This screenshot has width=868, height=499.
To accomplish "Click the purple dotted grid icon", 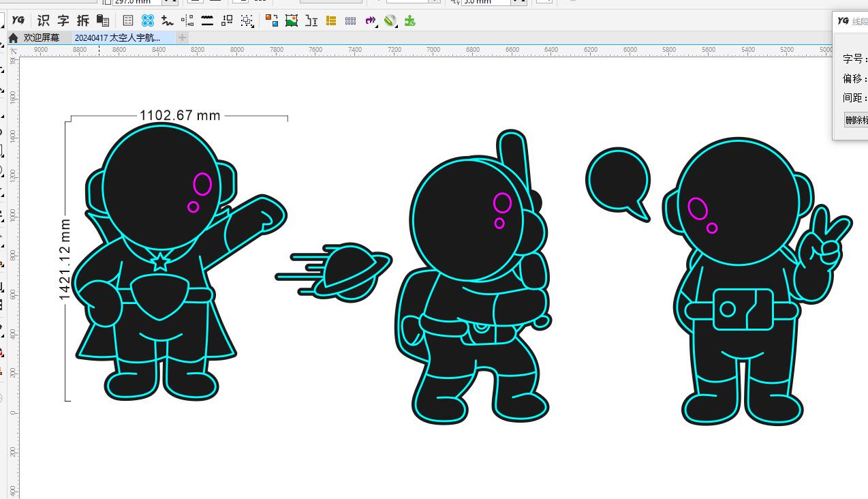I will pos(351,21).
